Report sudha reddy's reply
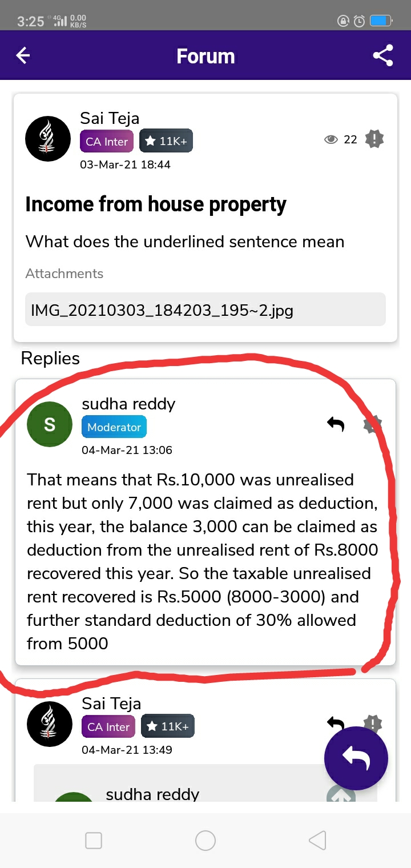411x868 pixels. click(373, 424)
